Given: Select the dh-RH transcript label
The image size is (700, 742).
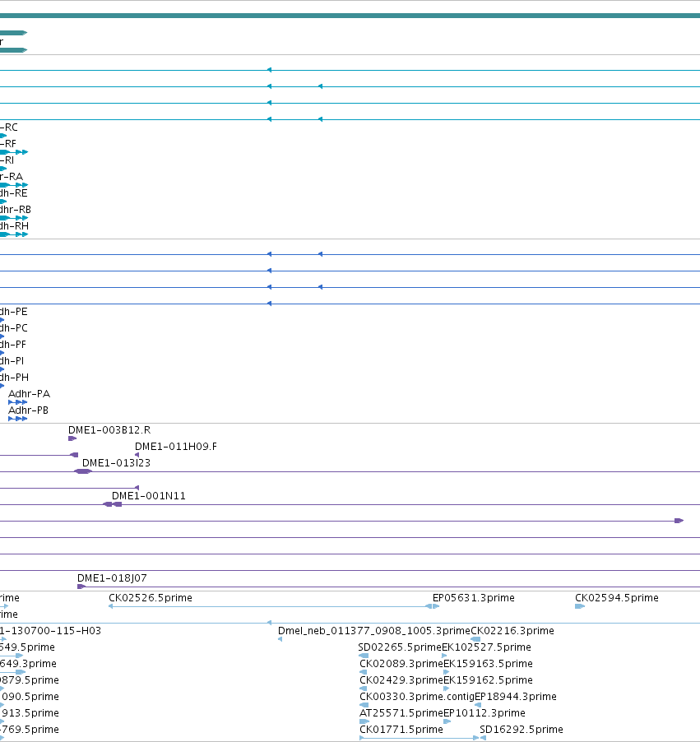Looking at the screenshot, I should click(x=14, y=226).
